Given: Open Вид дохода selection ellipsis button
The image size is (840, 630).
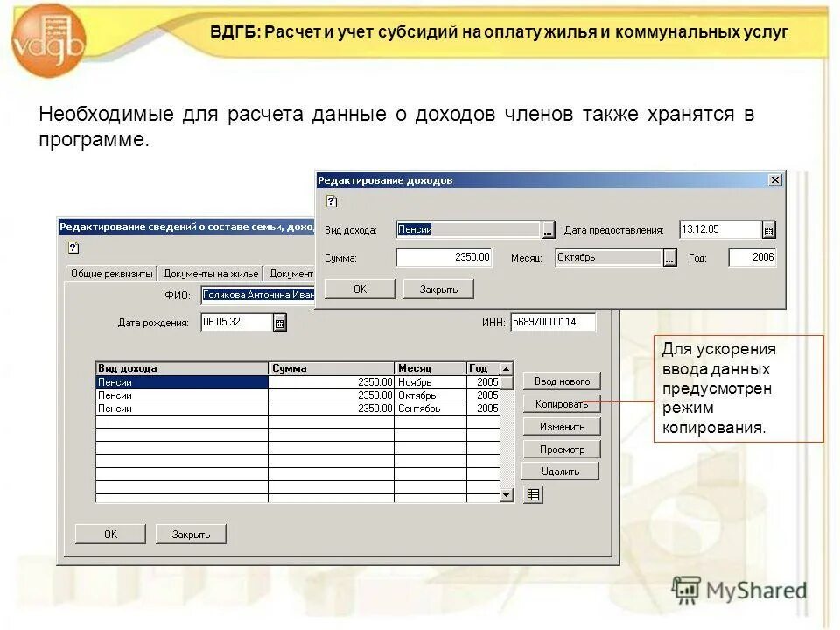Looking at the screenshot, I should point(548,230).
